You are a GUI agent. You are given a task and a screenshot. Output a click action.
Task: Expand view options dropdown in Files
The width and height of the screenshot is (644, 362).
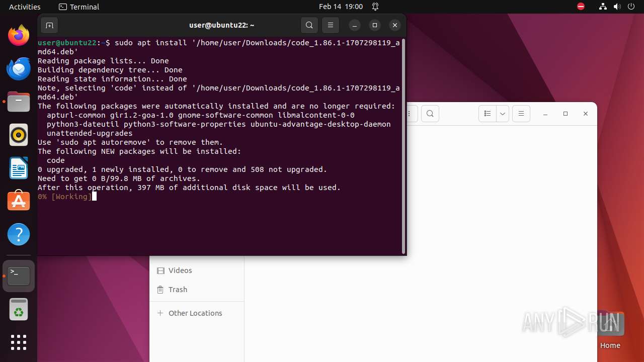(503, 114)
